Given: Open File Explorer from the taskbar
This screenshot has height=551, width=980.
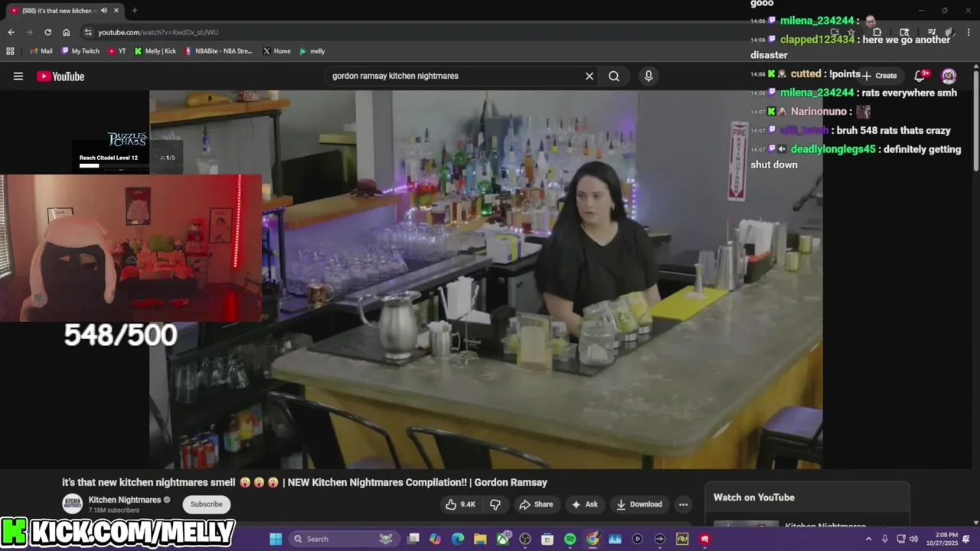Looking at the screenshot, I should click(480, 539).
